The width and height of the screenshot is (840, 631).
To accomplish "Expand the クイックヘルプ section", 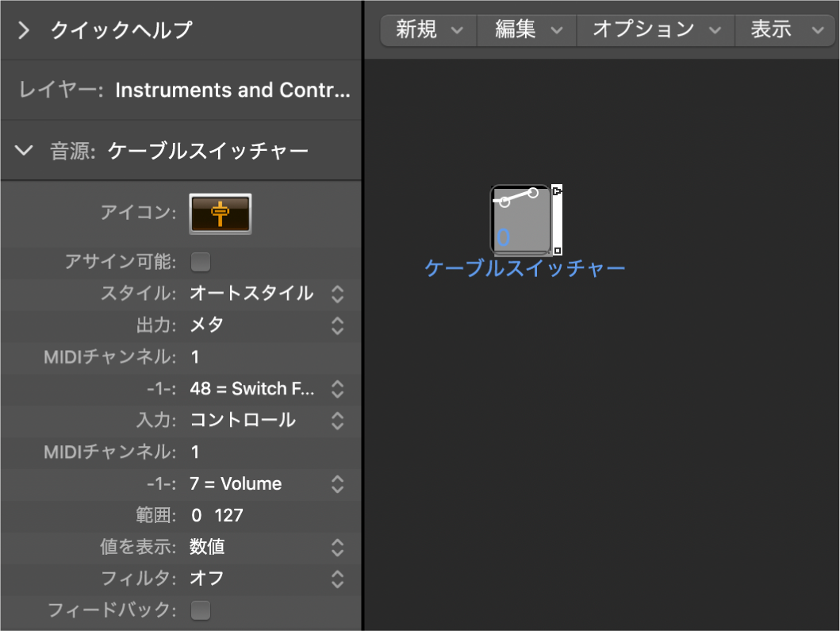I will pyautogui.click(x=24, y=30).
